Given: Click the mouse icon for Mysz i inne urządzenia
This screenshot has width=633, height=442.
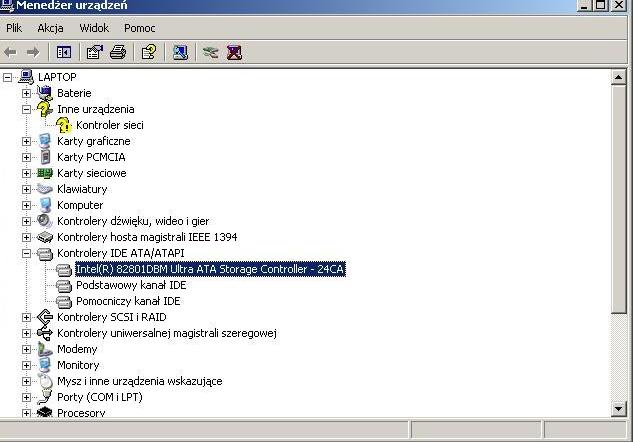Looking at the screenshot, I should (45, 381).
